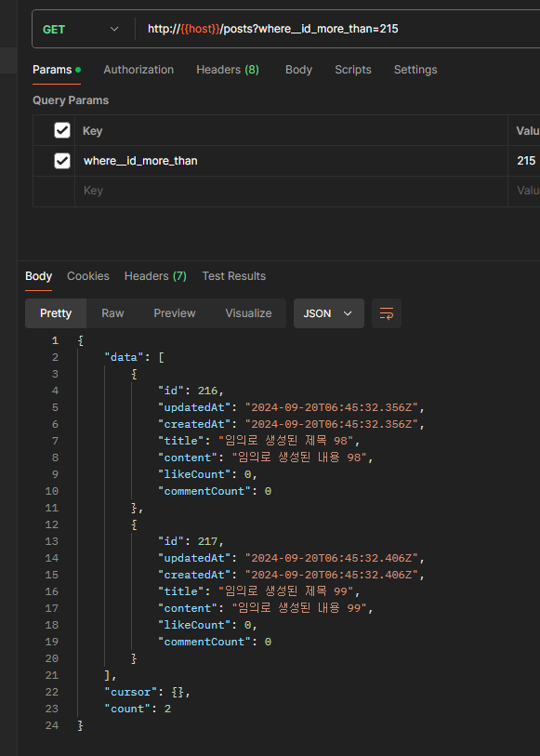Click line number 24 in gutter
The image size is (540, 756).
[x=52, y=725]
